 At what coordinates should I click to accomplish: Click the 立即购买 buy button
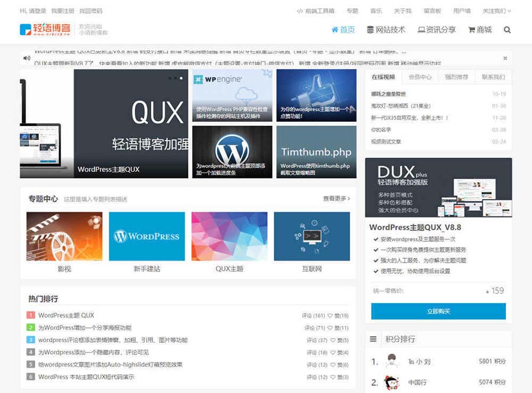(439, 311)
